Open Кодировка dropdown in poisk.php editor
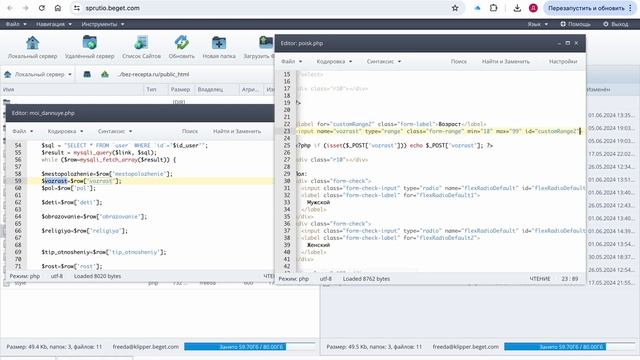Viewport: 640px width, 360px height. coord(334,61)
